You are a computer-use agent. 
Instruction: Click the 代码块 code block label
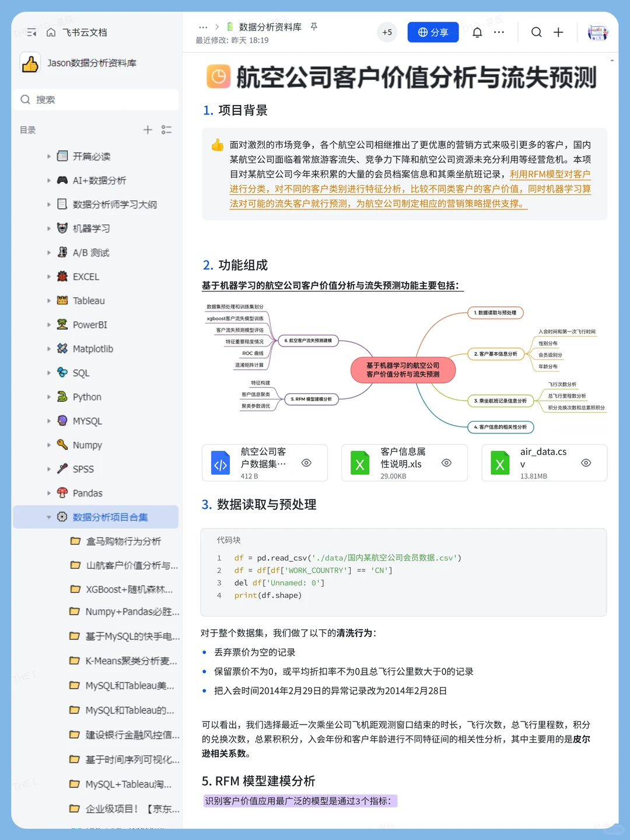pos(229,540)
